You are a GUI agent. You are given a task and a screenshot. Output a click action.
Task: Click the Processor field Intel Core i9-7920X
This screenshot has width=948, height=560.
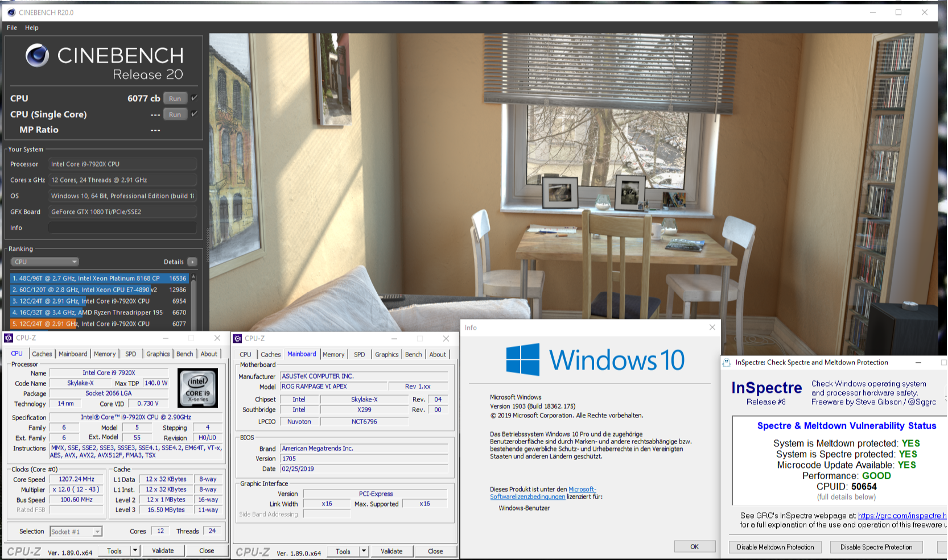point(122,164)
